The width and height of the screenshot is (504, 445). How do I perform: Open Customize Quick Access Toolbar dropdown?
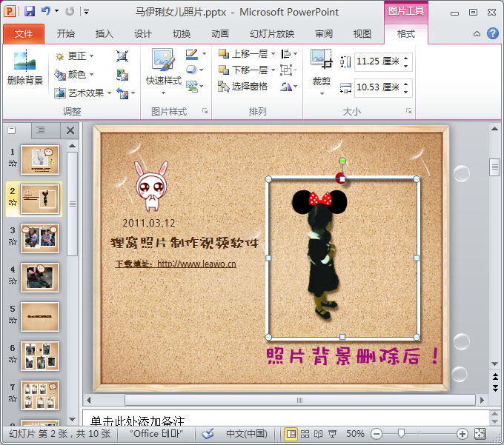click(x=87, y=12)
